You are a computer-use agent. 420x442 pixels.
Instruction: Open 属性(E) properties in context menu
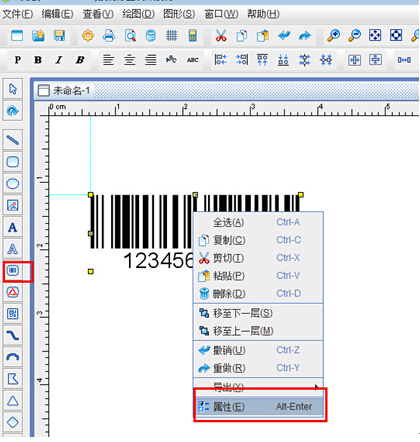click(x=259, y=407)
